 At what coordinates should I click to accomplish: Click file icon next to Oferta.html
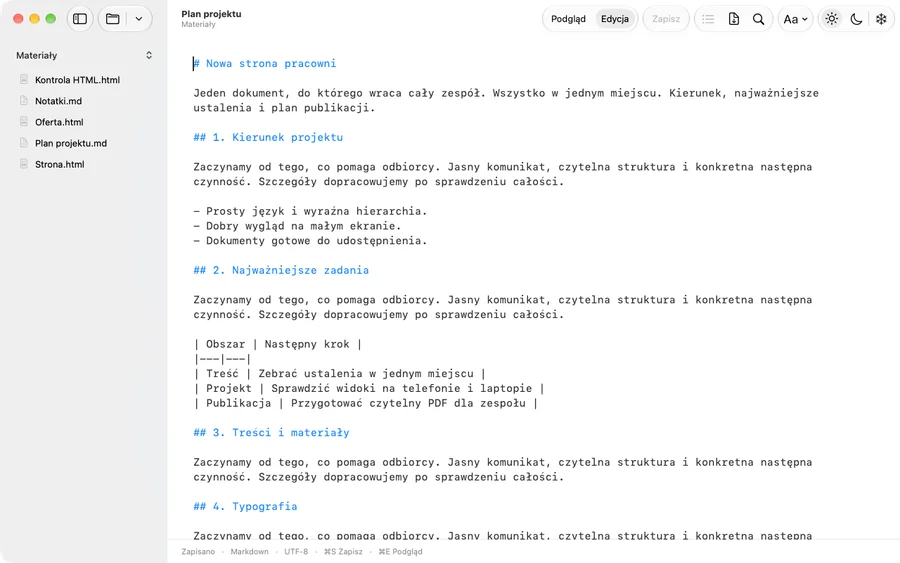[x=24, y=122]
